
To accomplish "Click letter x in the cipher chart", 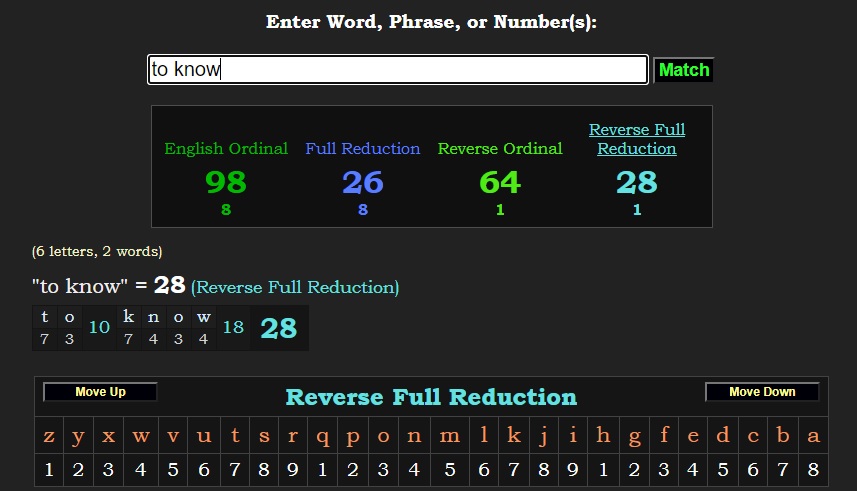I will [108, 436].
